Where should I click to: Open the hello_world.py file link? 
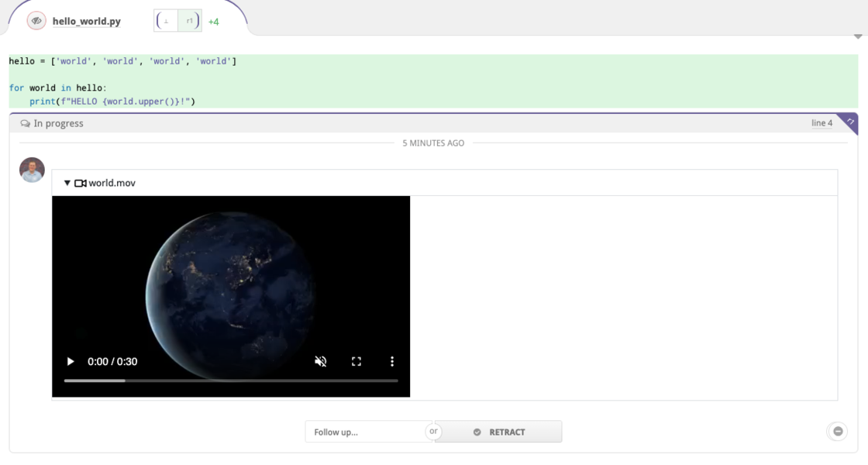[86, 21]
